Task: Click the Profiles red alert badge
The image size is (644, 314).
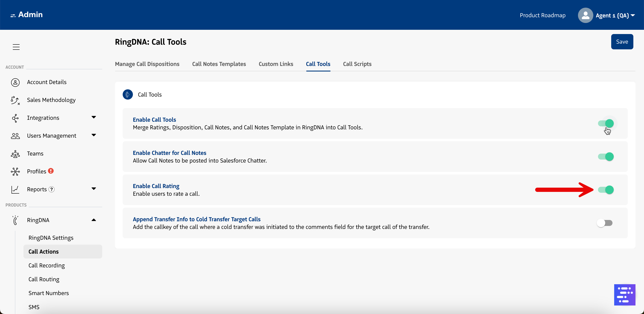Action: point(51,171)
